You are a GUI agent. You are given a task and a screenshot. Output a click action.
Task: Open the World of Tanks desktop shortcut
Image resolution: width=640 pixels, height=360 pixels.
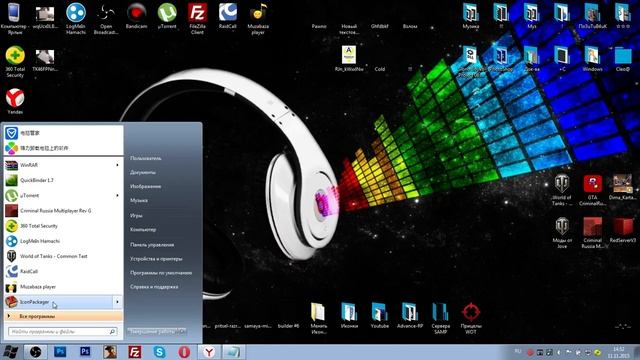tap(562, 190)
